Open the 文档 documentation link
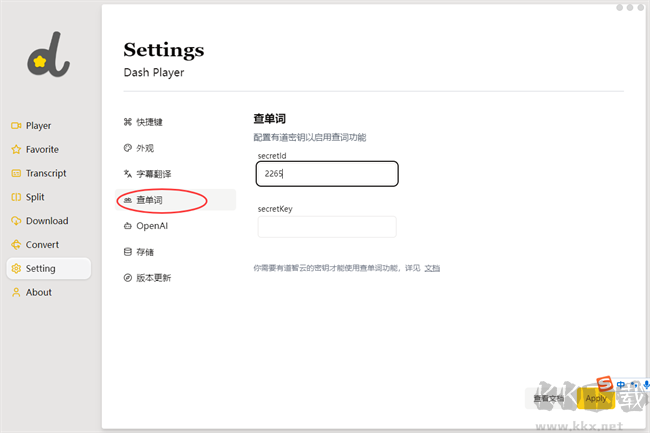The width and height of the screenshot is (650, 433). tap(432, 269)
